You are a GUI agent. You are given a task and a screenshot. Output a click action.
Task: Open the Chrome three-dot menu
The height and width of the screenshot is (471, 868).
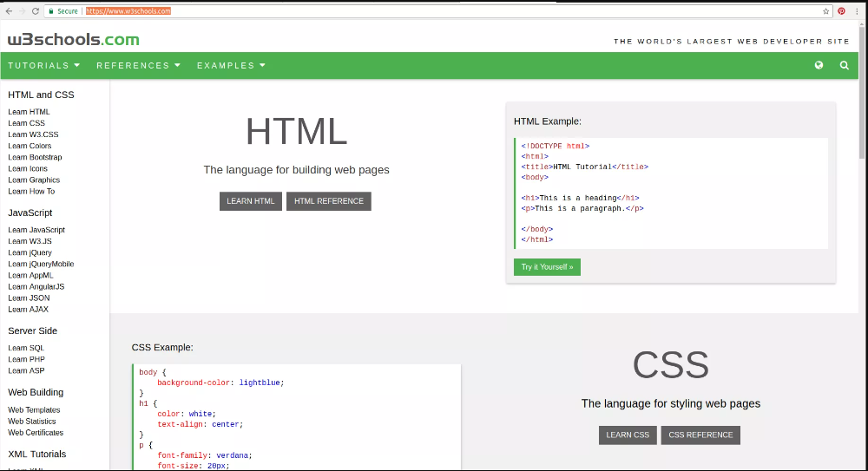[x=857, y=11]
